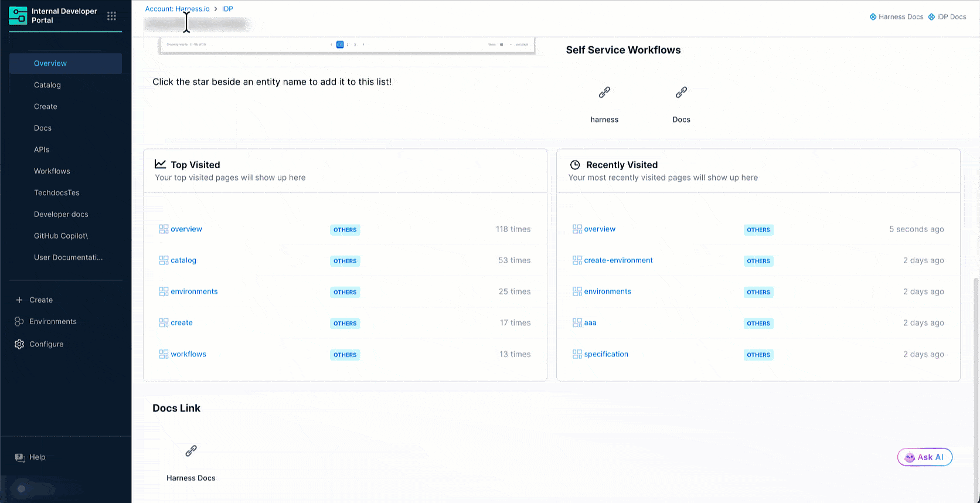Click the Environments icon in sidebar
The width and height of the screenshot is (980, 503).
tap(19, 322)
